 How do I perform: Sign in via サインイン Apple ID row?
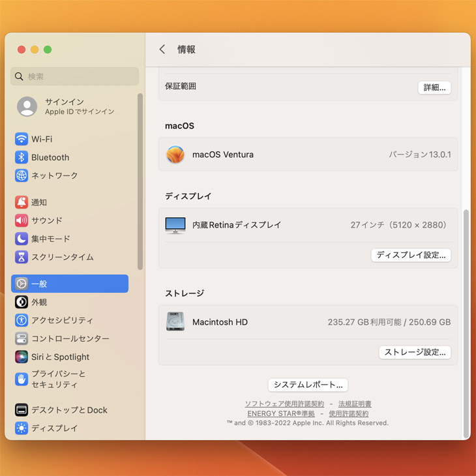click(70, 106)
